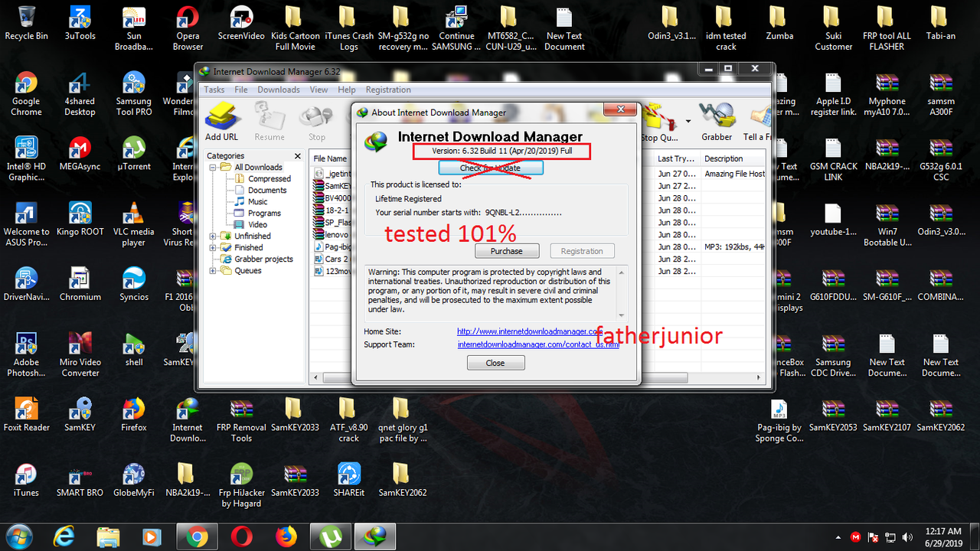Open the SHAREit desktop icon
Screen dimensions: 980x551
tap(348, 481)
